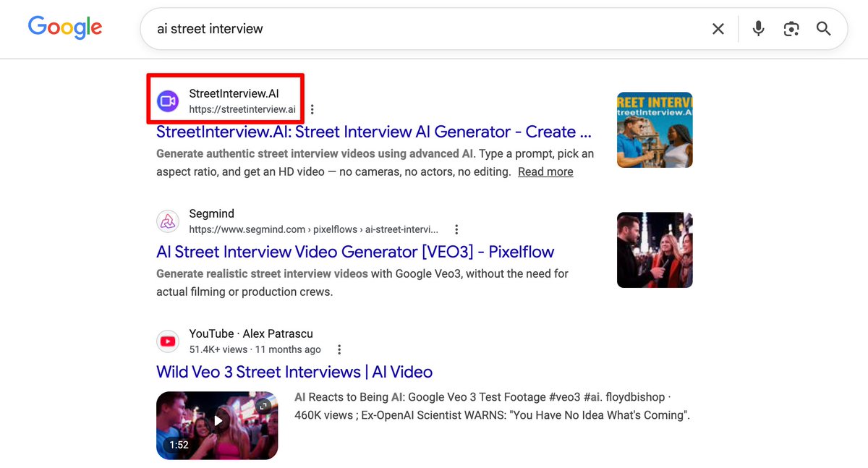The width and height of the screenshot is (868, 468).
Task: Click the Generate realistic street interview snippet text
Action: tap(362, 283)
